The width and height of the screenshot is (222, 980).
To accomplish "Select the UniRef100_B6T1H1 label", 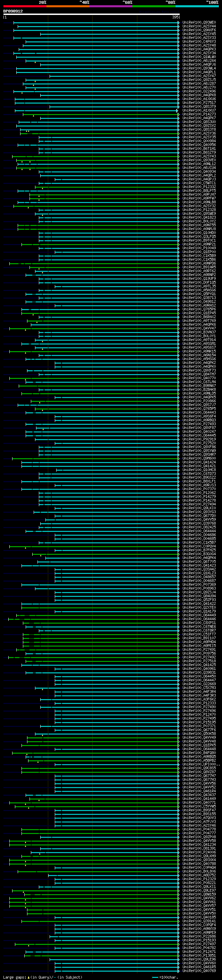I will [199, 149].
